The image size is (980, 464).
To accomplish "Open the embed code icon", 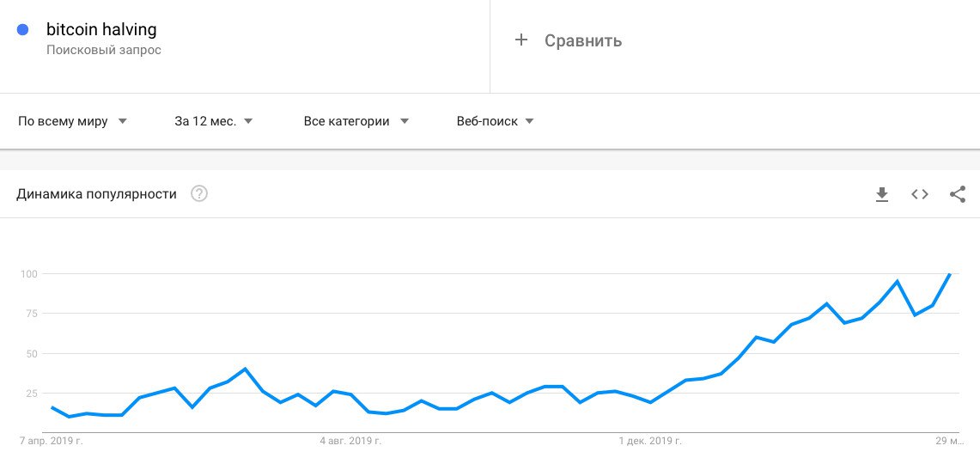I will pyautogui.click(x=920, y=194).
